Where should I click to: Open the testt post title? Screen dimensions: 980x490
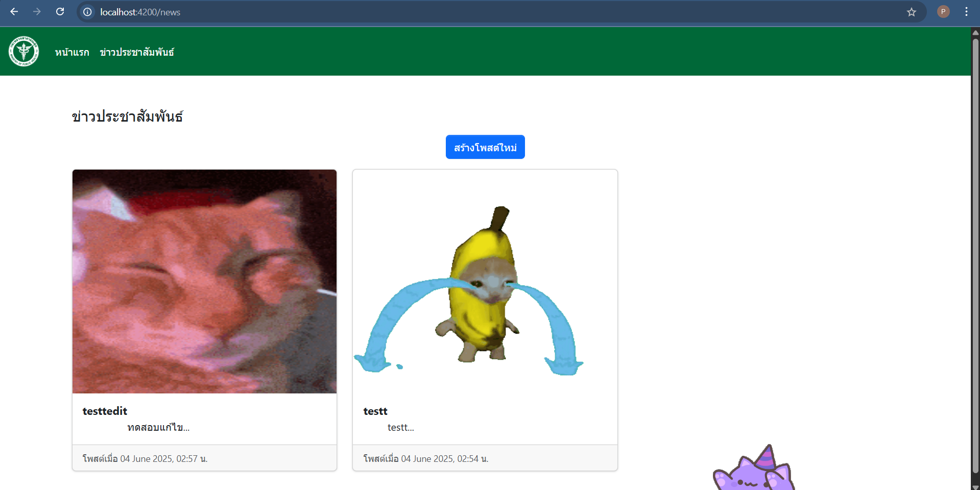click(375, 411)
